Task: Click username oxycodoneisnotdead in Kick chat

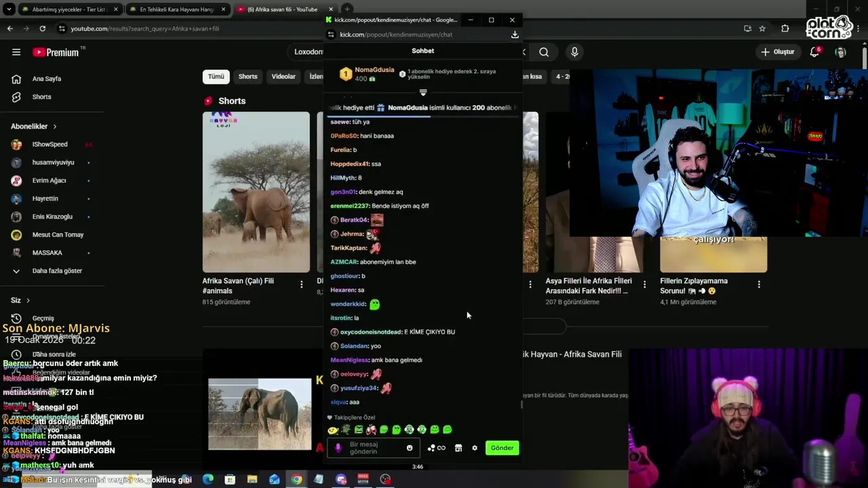Action: (371, 332)
